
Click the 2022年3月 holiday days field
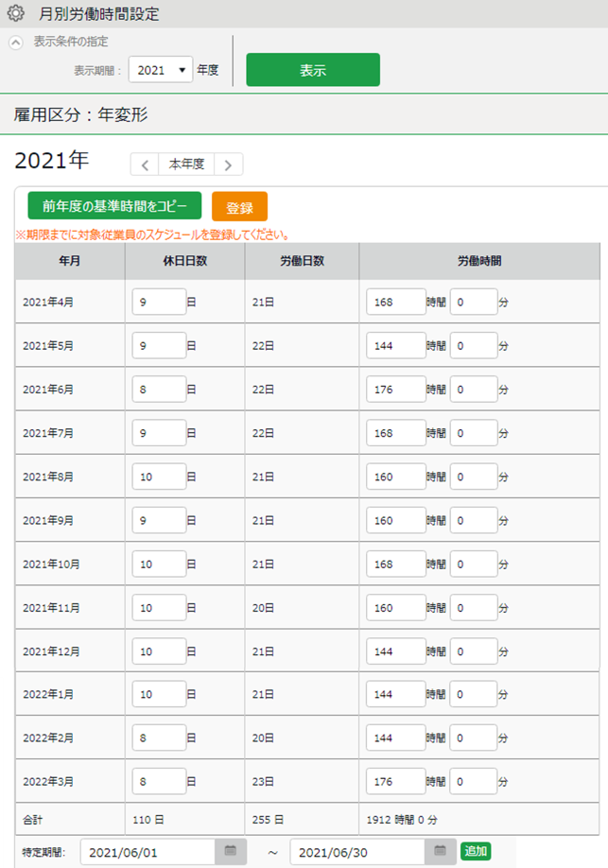(159, 781)
